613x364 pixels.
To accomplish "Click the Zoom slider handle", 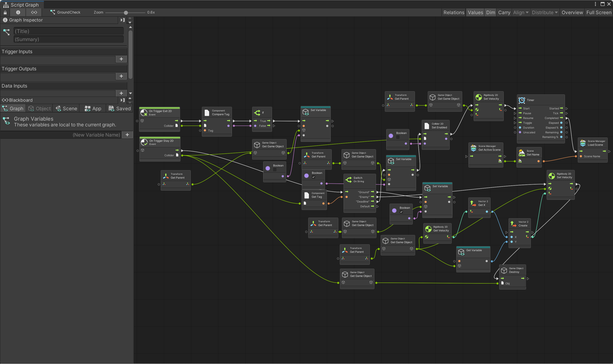I will (126, 12).
